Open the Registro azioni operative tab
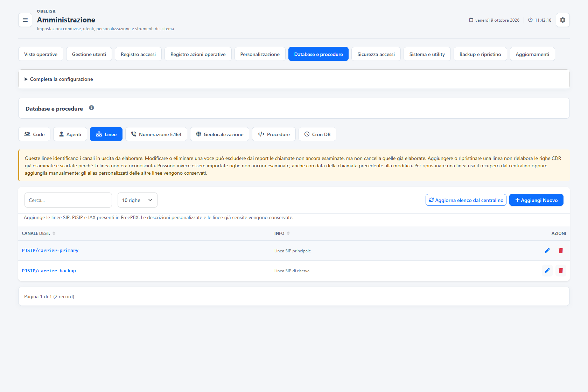 (198, 54)
